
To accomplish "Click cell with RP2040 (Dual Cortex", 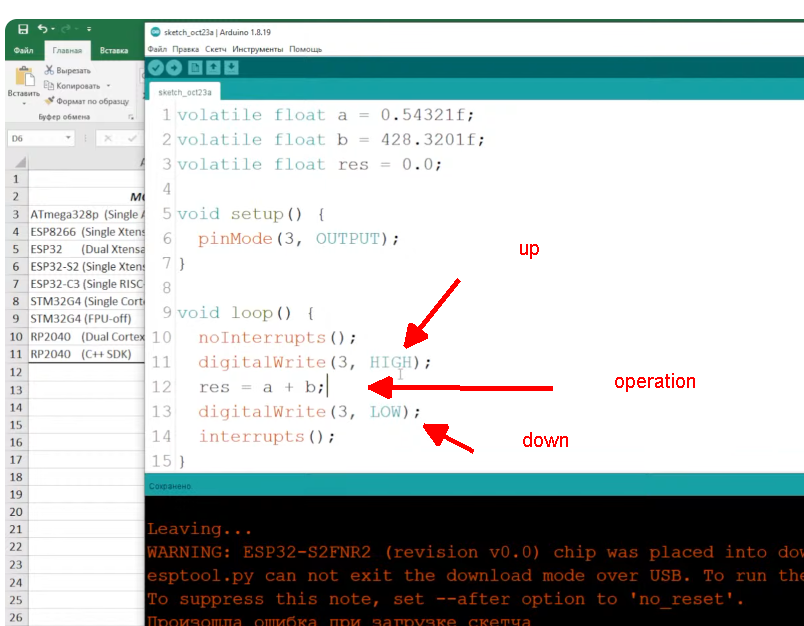I will (x=87, y=336).
